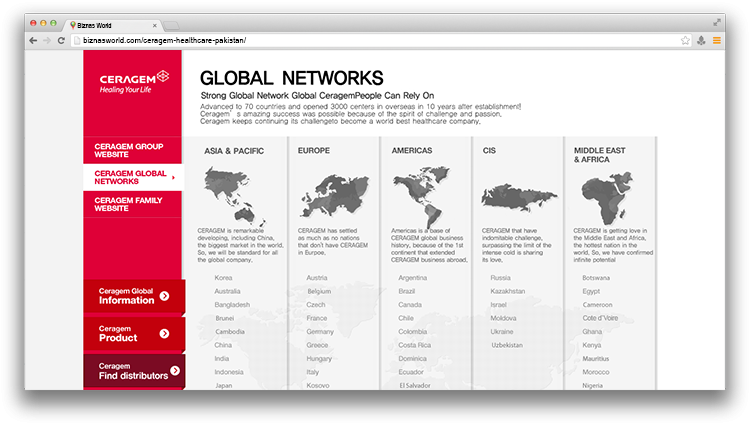Open the Chrome hamburger menu
This screenshot has width=750, height=425.
[716, 40]
